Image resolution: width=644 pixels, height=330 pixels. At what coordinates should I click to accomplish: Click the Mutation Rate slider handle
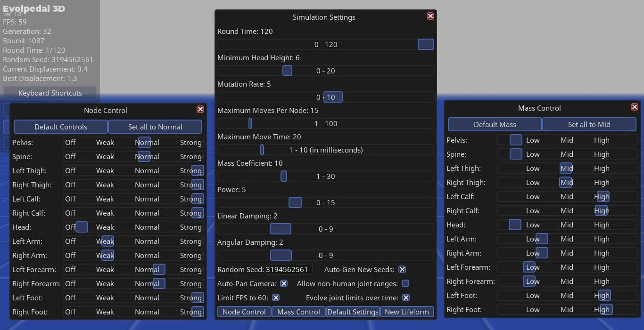pyautogui.click(x=333, y=97)
